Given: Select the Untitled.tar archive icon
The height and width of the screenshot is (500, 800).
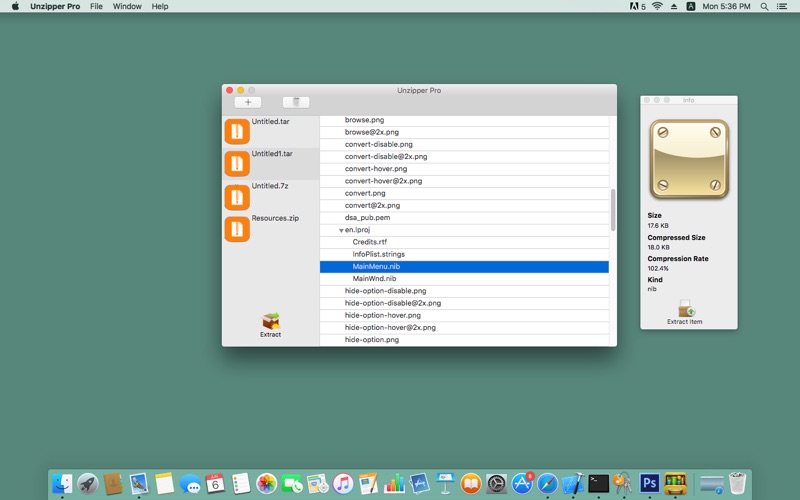Looking at the screenshot, I should (x=237, y=132).
